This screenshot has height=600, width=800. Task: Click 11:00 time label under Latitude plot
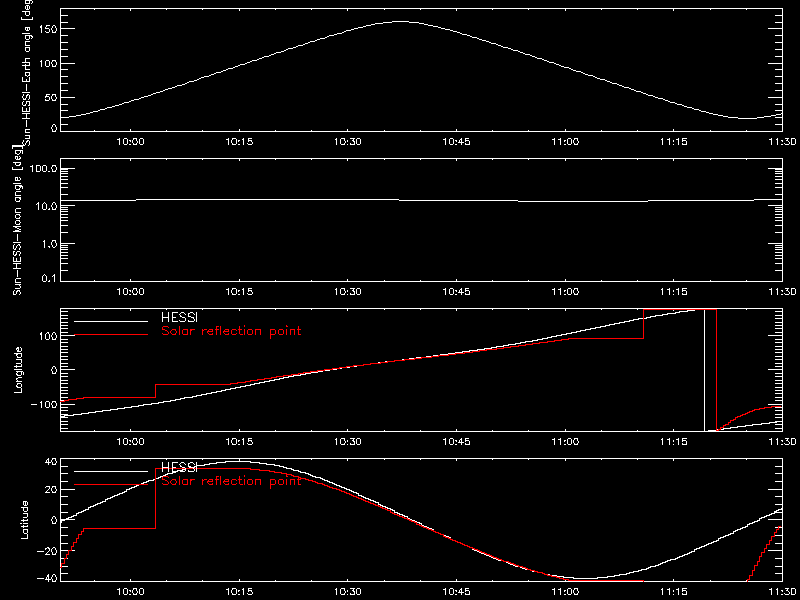click(x=565, y=591)
